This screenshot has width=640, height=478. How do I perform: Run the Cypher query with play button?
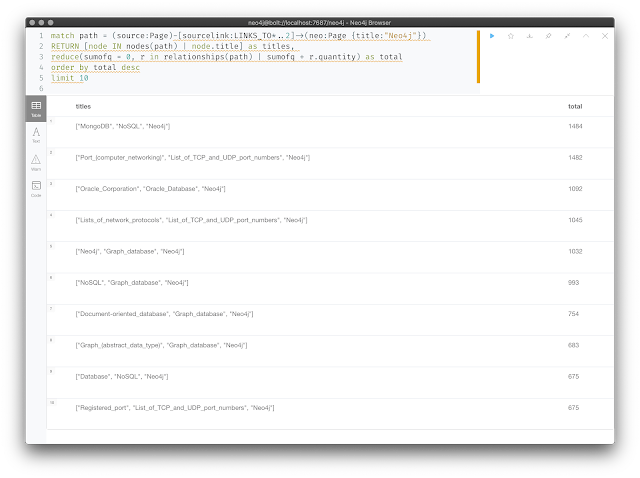tap(492, 36)
